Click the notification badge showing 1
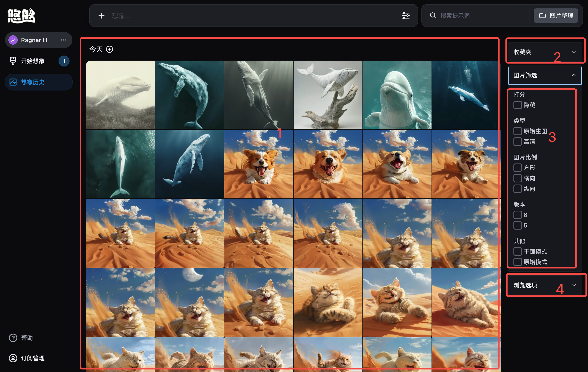Viewport: 588px width, 372px height. [x=64, y=61]
